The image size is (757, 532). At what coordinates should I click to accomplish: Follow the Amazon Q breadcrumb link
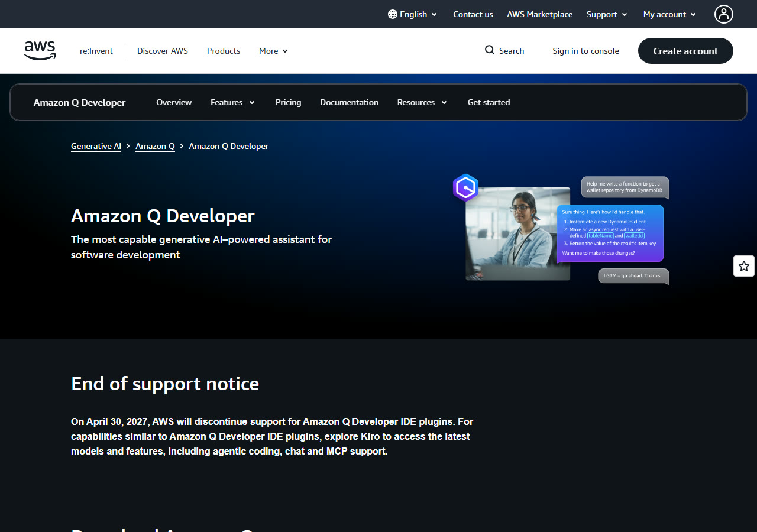(155, 146)
